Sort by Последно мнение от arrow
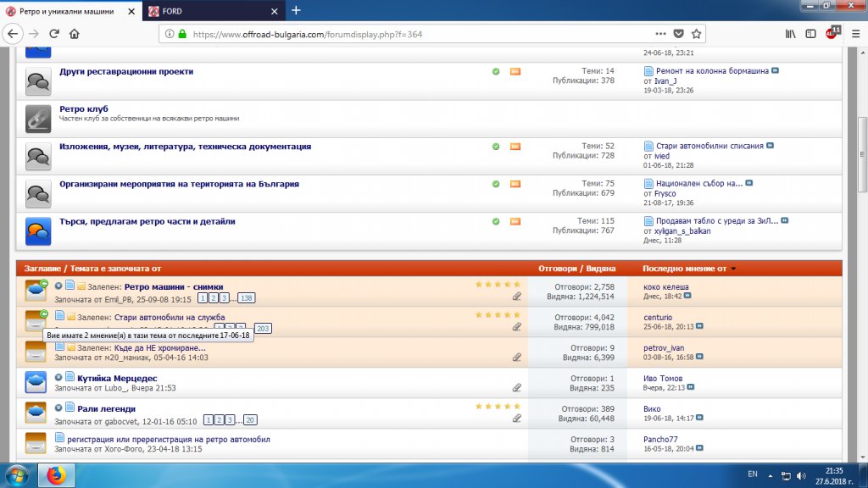 click(733, 269)
